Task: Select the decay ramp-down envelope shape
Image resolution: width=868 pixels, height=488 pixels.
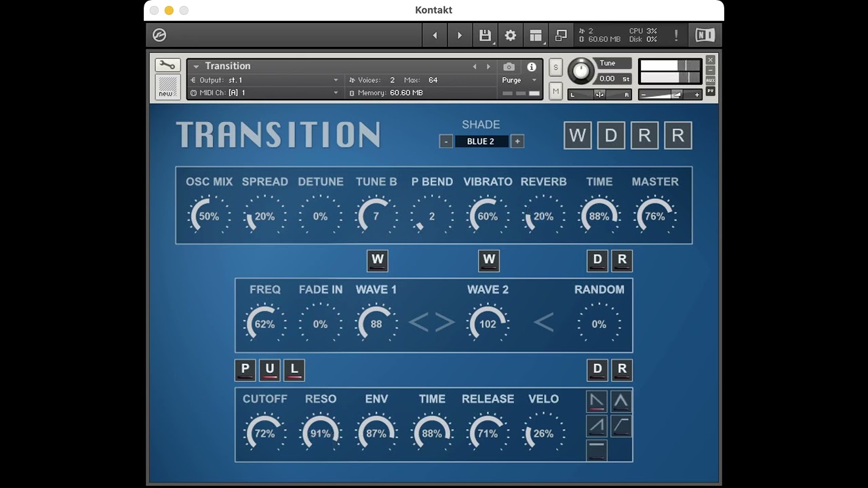Action: pyautogui.click(x=597, y=401)
